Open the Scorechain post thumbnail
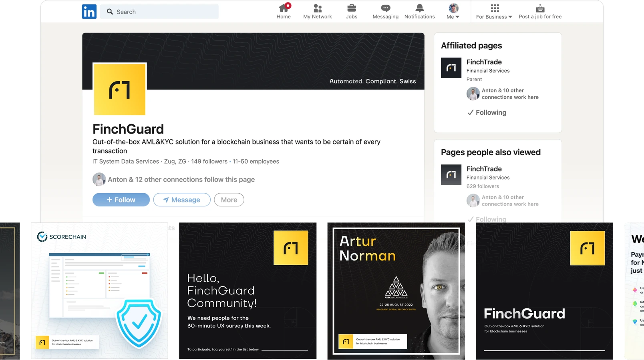The image size is (644, 360). (x=99, y=291)
